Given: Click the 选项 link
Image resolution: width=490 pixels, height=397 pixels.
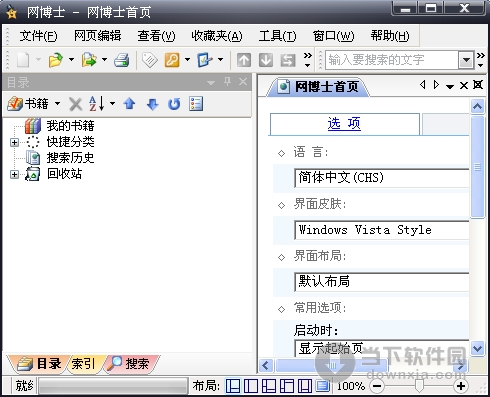Looking at the screenshot, I should point(344,124).
